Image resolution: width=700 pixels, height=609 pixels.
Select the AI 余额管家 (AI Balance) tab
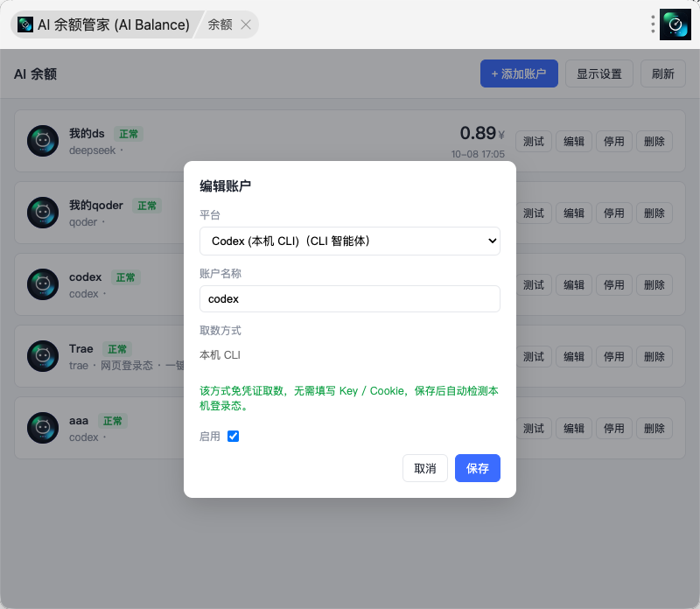(x=105, y=24)
